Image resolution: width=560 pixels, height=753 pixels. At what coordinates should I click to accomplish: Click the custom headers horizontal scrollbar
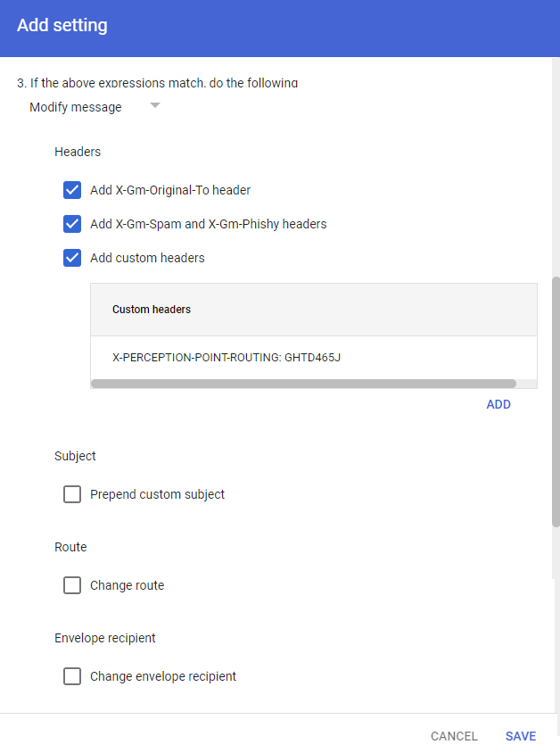point(303,384)
